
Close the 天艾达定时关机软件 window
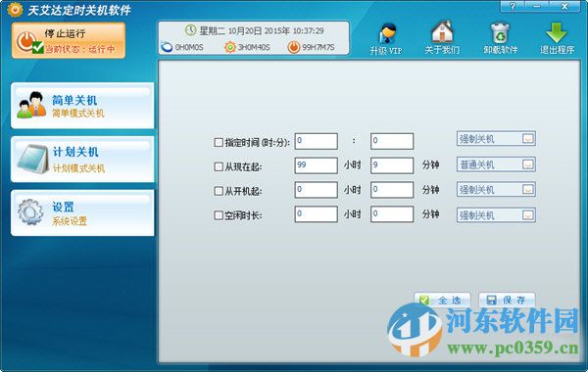tap(564, 7)
